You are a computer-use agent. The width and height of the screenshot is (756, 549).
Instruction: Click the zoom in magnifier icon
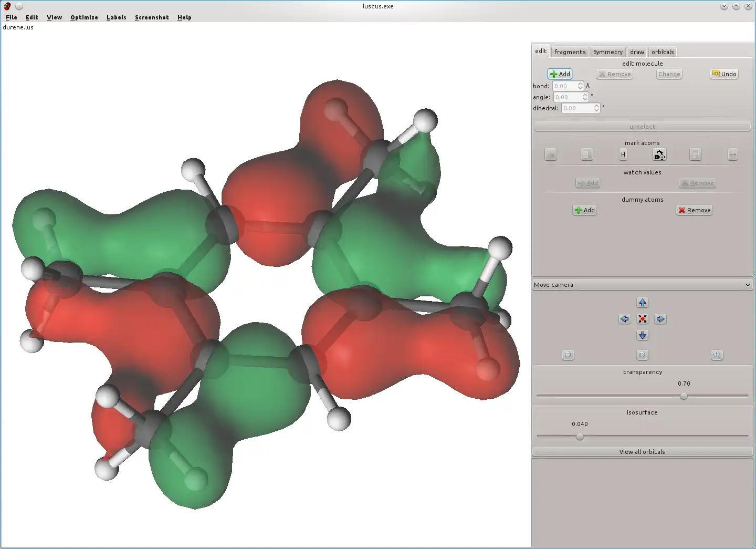[x=717, y=355]
